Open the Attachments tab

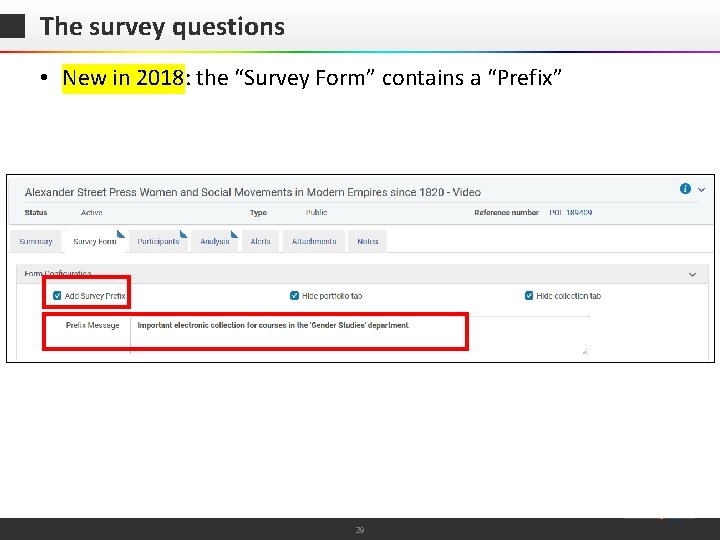pyautogui.click(x=314, y=242)
